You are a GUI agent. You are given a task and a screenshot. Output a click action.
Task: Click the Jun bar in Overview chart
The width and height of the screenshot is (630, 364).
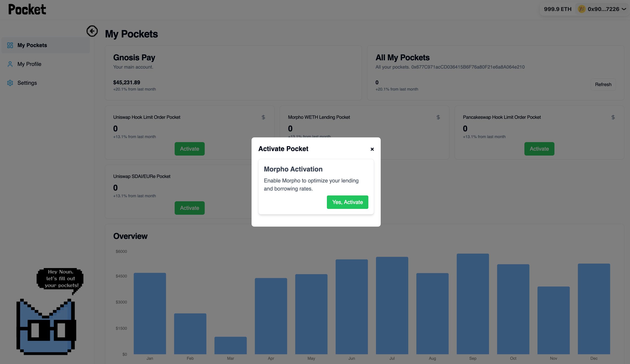[352, 307]
